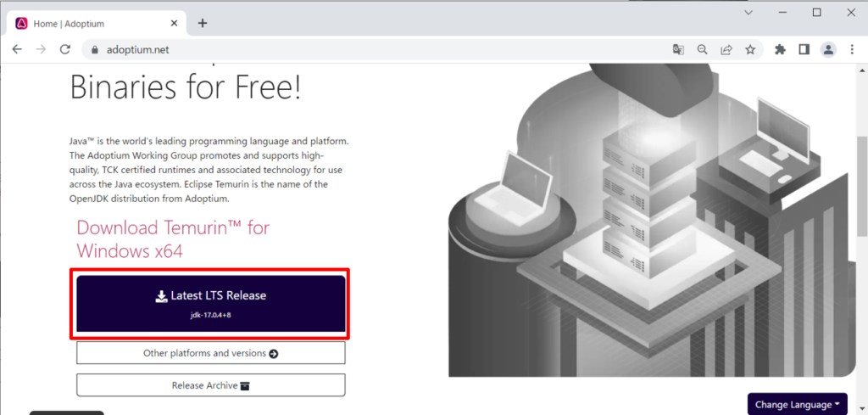
Task: Open Chrome three-dot menu
Action: [852, 50]
